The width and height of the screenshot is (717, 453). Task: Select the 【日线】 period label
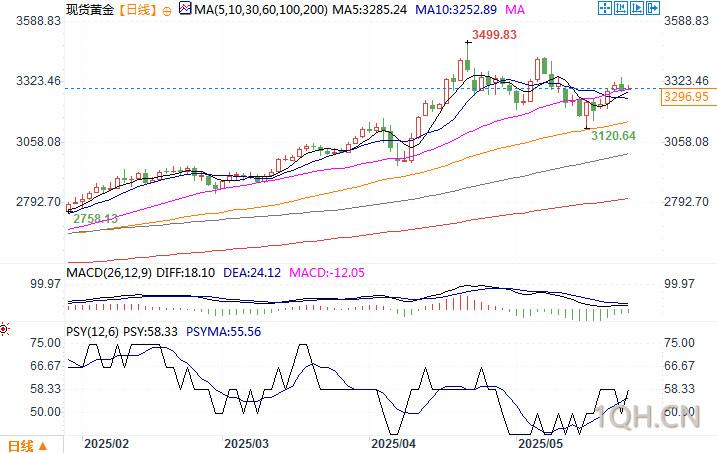[138, 10]
